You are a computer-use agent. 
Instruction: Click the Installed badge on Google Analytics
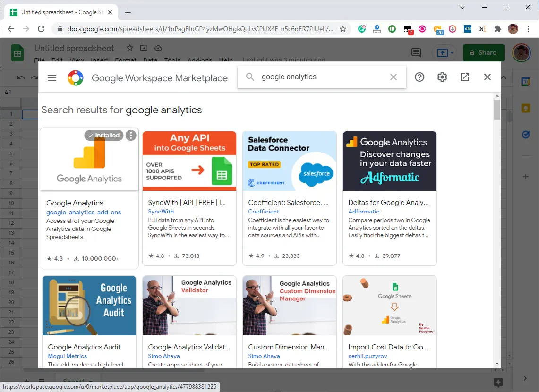104,136
